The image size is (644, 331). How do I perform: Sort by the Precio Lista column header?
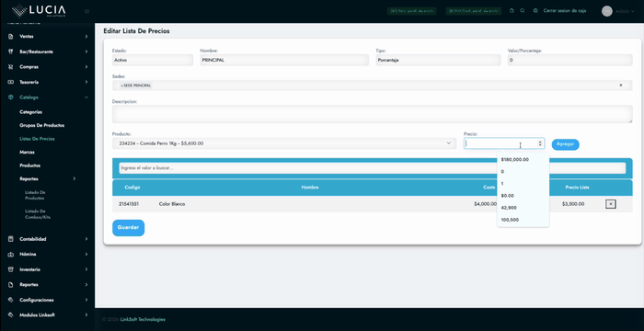(x=577, y=188)
